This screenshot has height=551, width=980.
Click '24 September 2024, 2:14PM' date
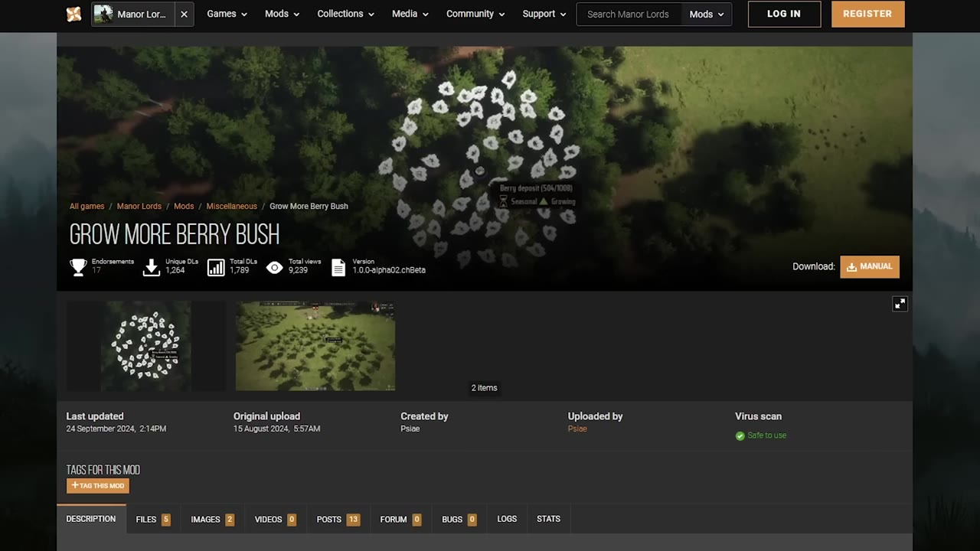tap(116, 429)
